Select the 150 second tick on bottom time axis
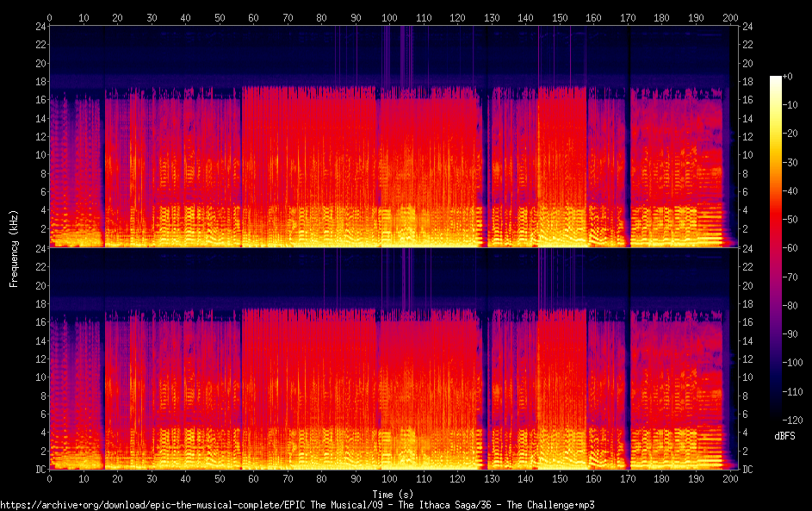The height and width of the screenshot is (511, 812). click(561, 478)
